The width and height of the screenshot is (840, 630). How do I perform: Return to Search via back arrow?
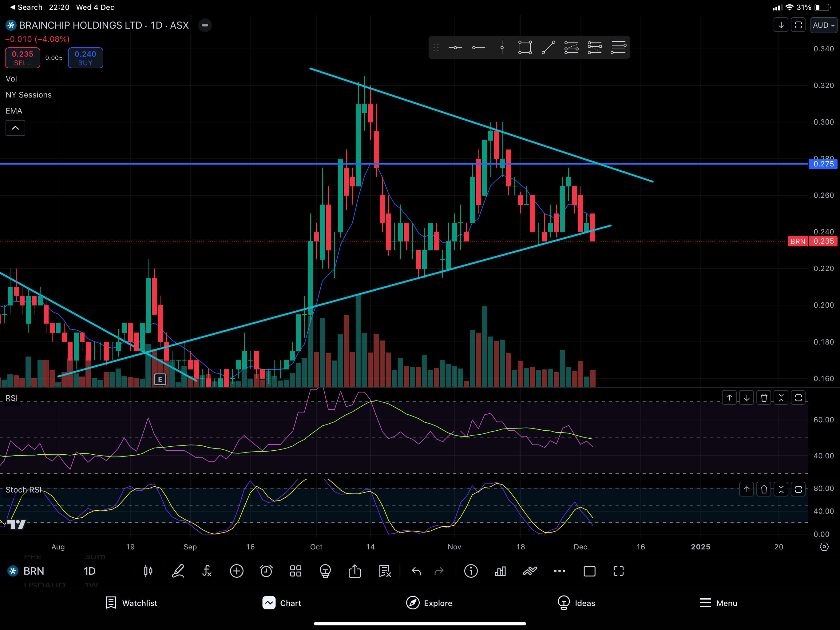[26, 7]
